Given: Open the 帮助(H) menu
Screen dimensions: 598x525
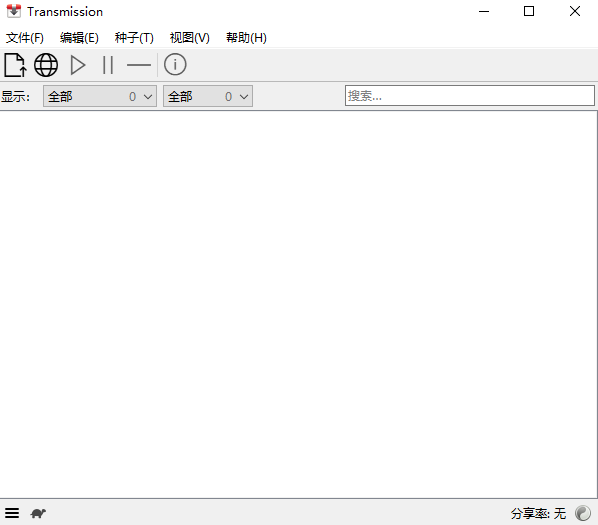Looking at the screenshot, I should point(246,38).
